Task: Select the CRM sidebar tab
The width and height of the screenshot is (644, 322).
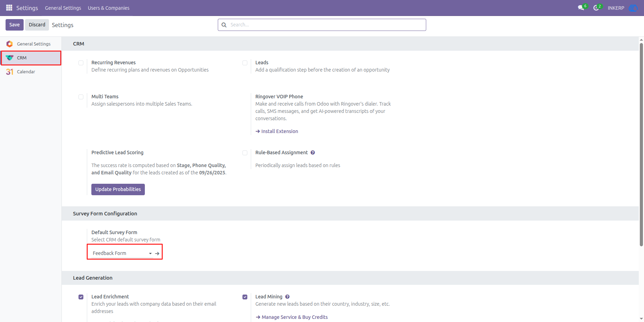Action: coord(31,58)
